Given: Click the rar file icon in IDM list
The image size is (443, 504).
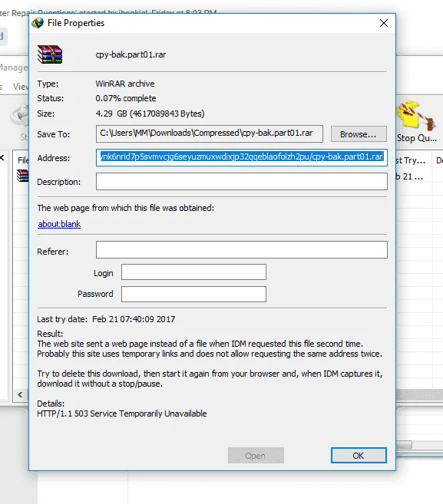Looking at the screenshot, I should pyautogui.click(x=22, y=176).
